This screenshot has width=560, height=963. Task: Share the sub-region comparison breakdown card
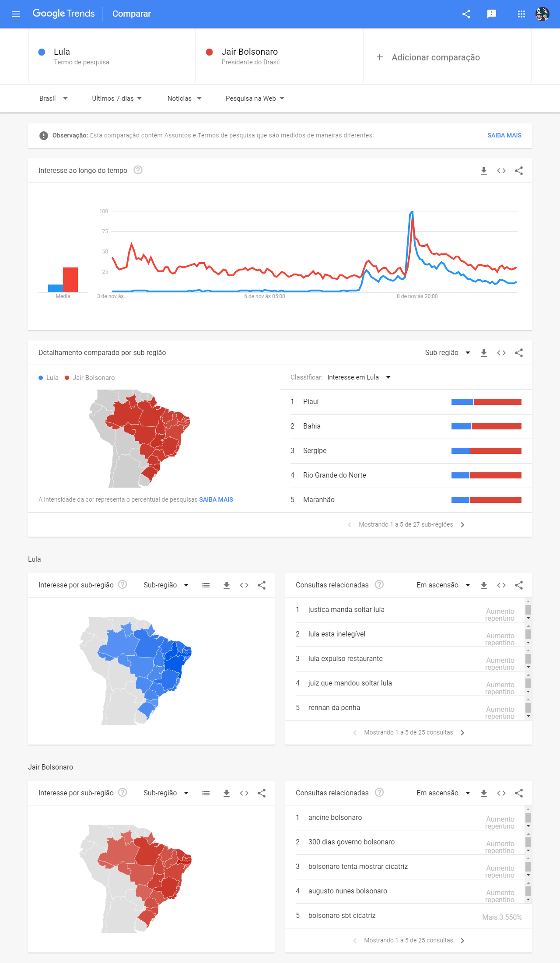[519, 353]
